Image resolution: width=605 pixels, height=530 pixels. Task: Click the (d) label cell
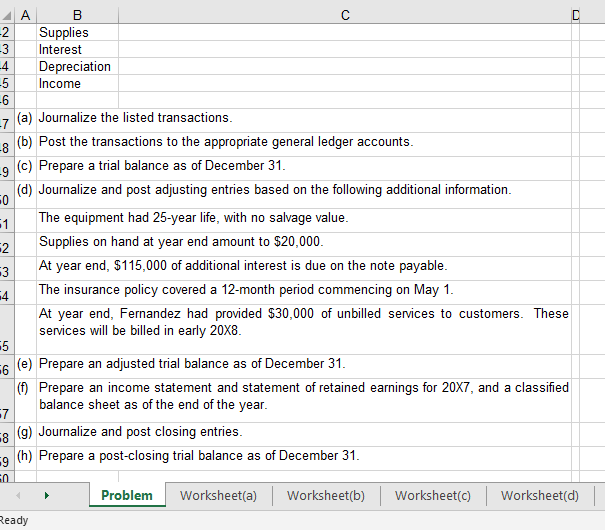pyautogui.click(x=25, y=194)
